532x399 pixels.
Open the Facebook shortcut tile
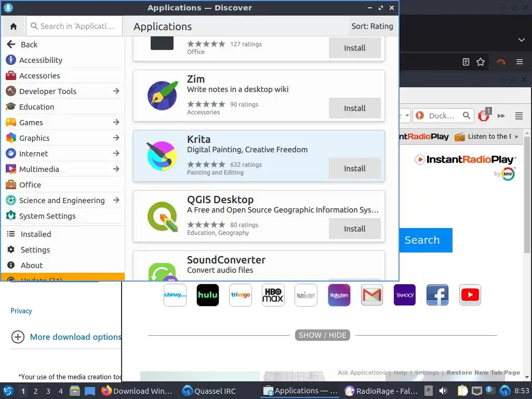tap(437, 295)
